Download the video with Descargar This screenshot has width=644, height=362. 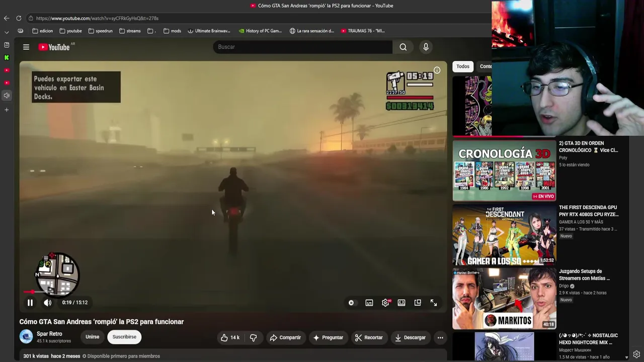click(411, 337)
